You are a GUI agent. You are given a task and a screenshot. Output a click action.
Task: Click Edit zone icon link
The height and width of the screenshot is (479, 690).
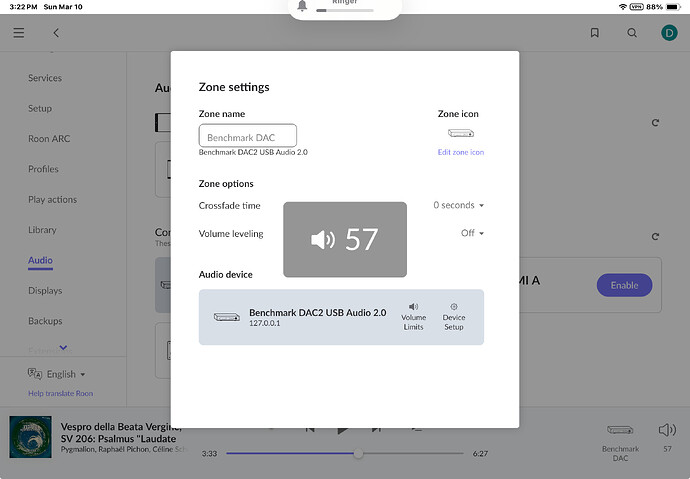tap(461, 152)
